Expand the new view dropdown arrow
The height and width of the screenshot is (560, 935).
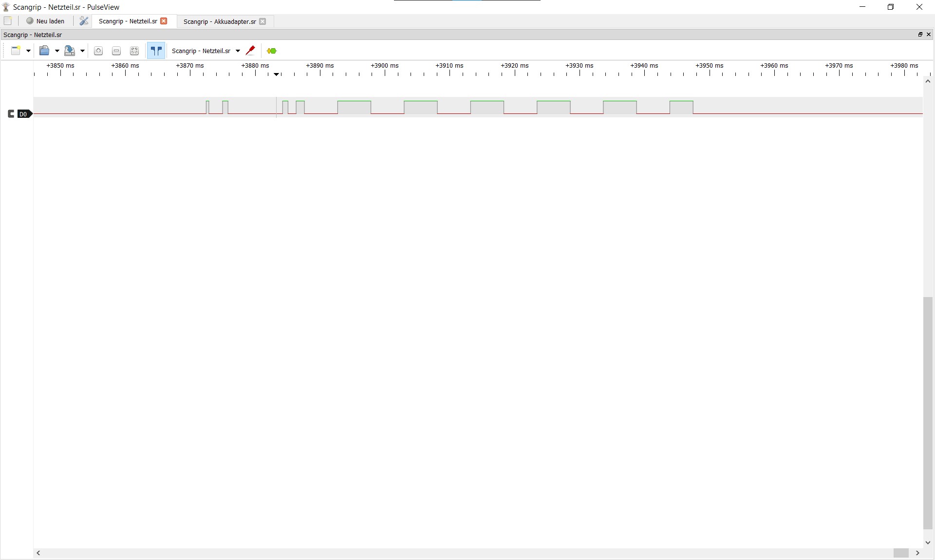28,51
